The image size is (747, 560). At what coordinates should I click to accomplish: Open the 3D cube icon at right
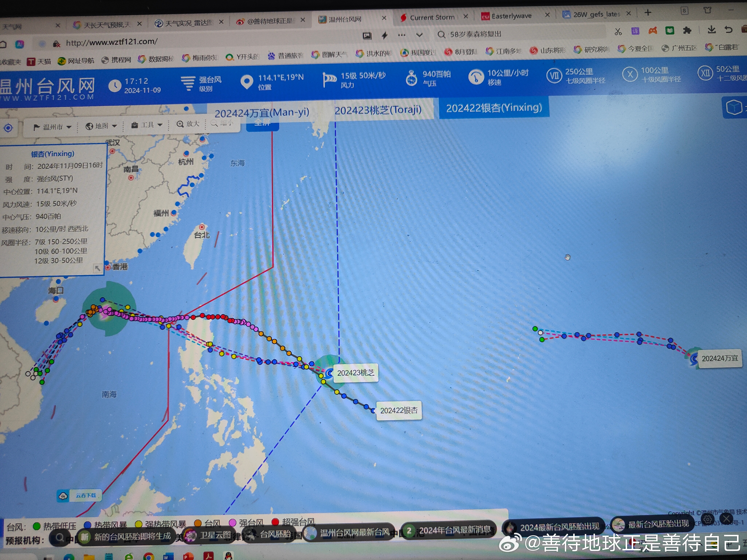coord(734,108)
